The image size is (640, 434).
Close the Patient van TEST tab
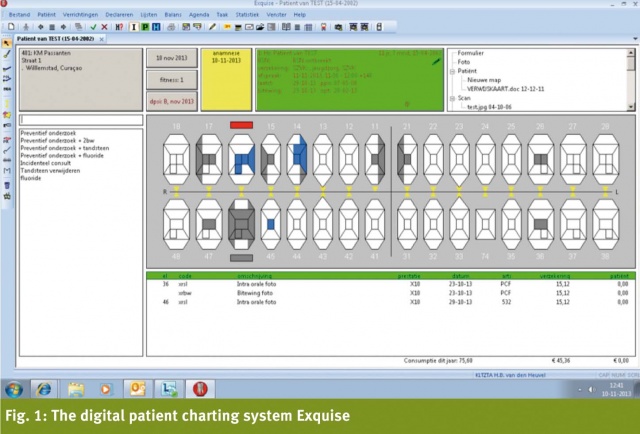click(x=102, y=39)
